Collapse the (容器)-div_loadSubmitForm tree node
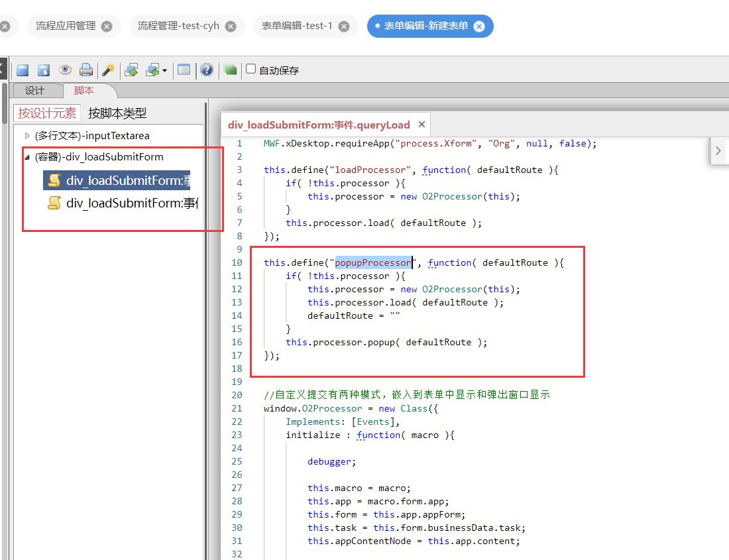 27,157
